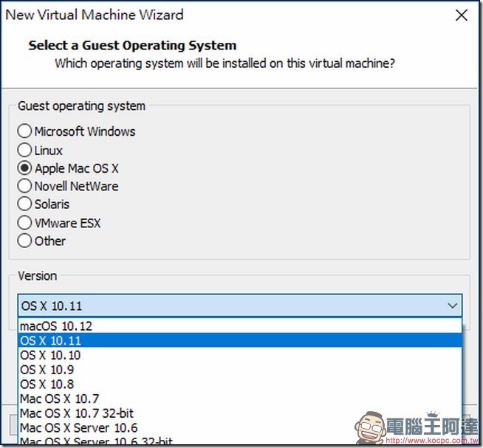Viewport: 483px width, 448px height.
Task: Select Mac OS X 10.7 entry
Action: pyautogui.click(x=240, y=399)
